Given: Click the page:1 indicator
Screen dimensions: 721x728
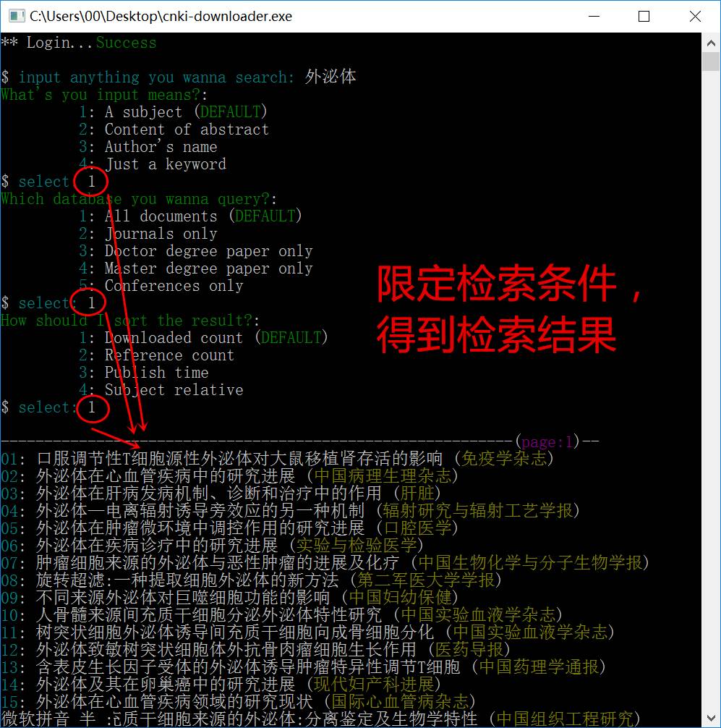Looking at the screenshot, I should pos(547,441).
